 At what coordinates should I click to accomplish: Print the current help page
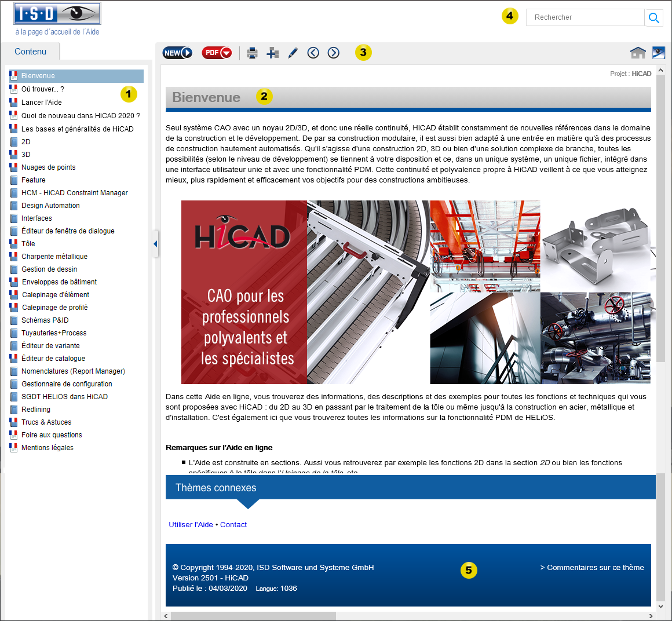click(x=253, y=53)
